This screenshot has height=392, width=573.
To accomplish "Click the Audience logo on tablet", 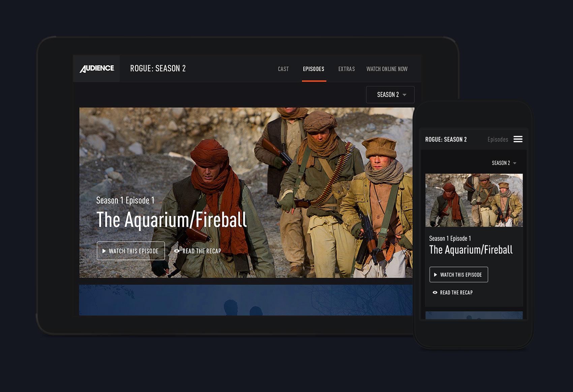I will (x=97, y=68).
